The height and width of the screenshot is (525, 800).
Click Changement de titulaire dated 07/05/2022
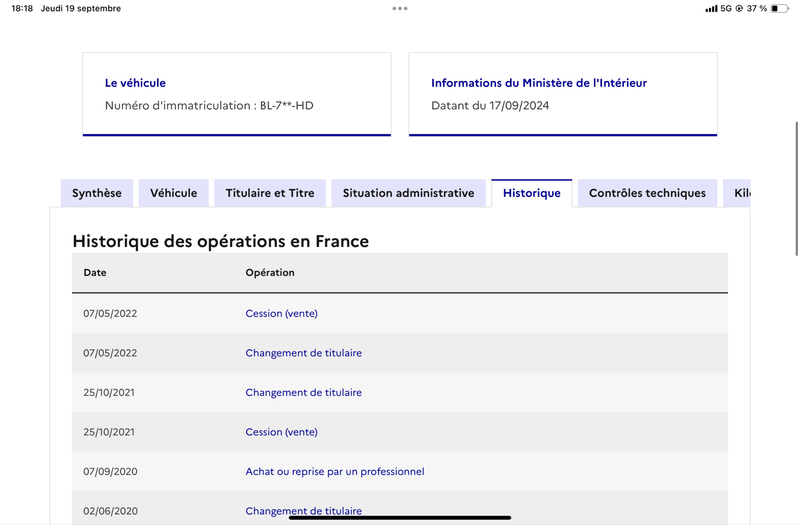(304, 353)
